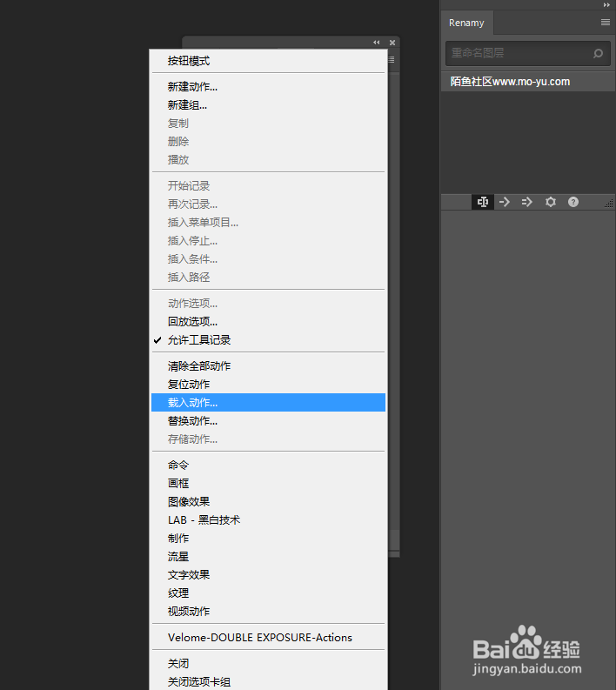
Task: Click the 删除 menu item
Action: (268, 142)
